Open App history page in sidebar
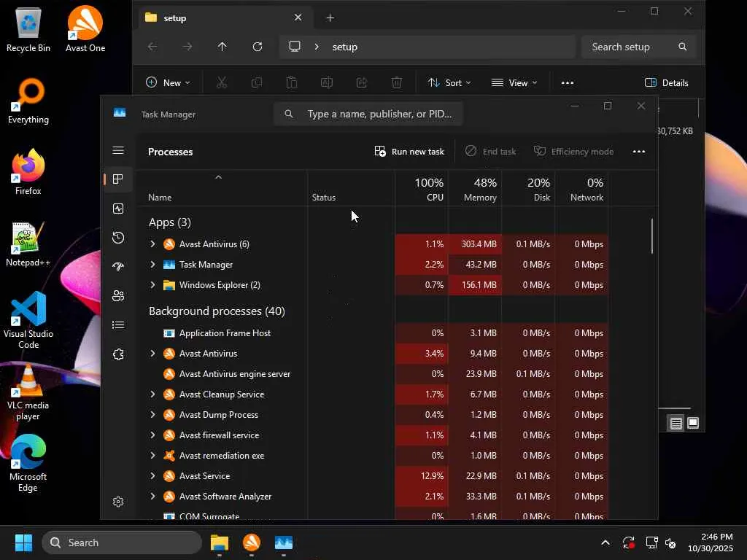 [118, 238]
